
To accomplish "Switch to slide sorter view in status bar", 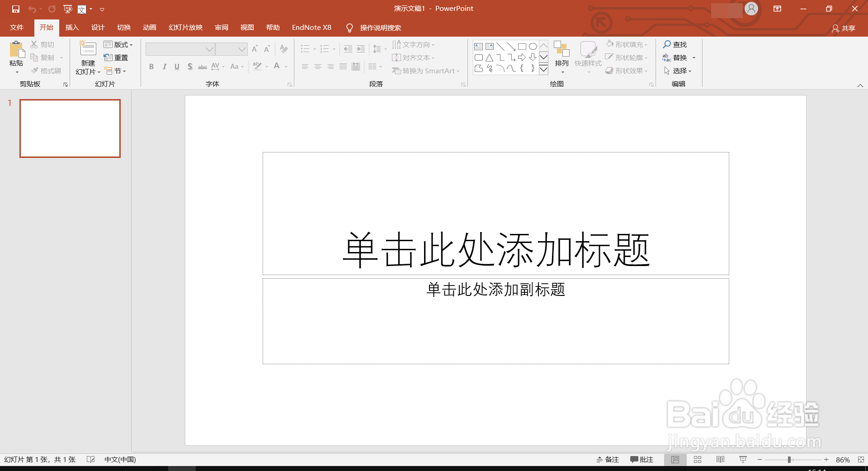I will pyautogui.click(x=697, y=459).
